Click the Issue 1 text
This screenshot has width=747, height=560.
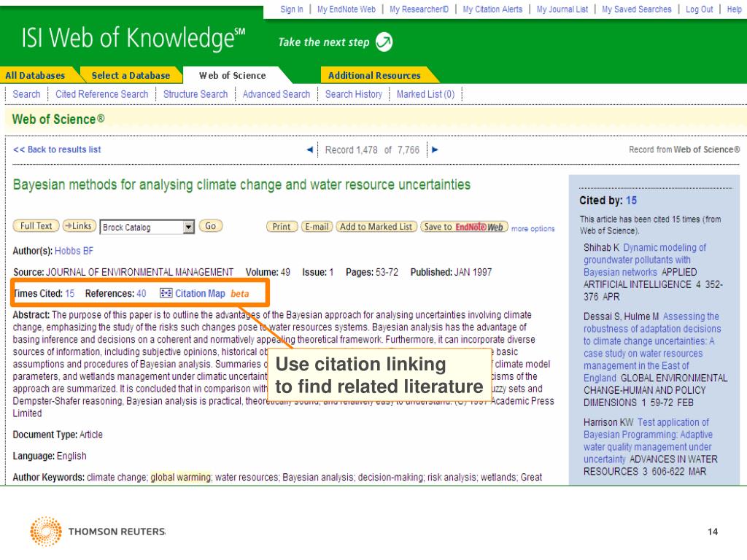click(x=318, y=273)
